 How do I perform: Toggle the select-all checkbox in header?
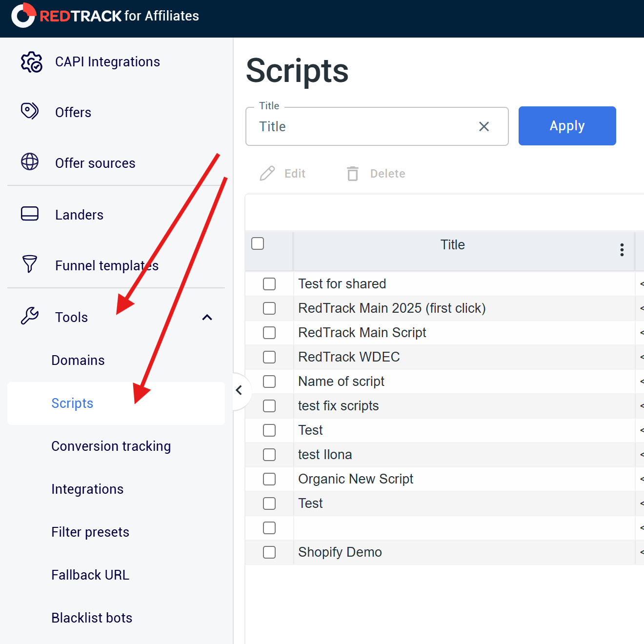point(258,243)
